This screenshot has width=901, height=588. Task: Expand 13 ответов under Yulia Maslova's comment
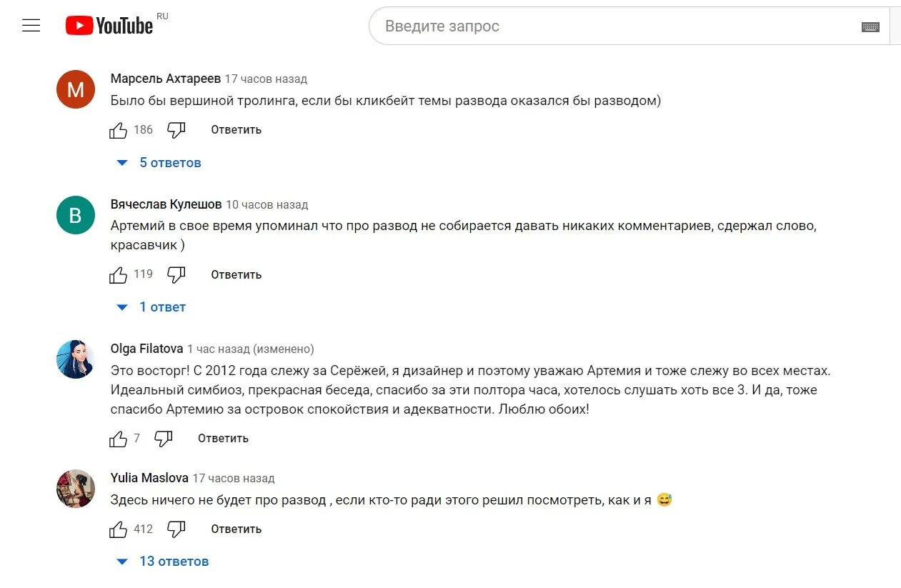tap(174, 561)
